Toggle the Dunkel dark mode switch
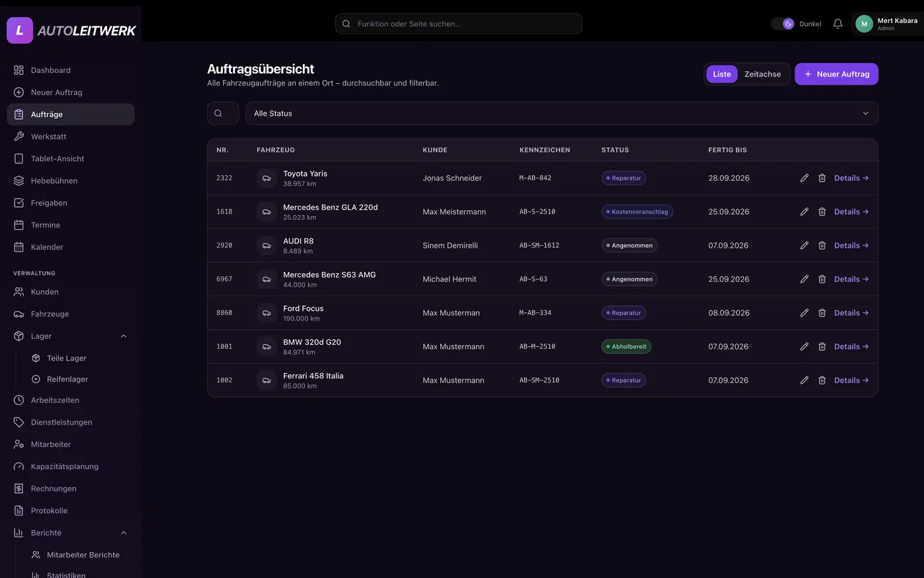The image size is (924, 578). pyautogui.click(x=783, y=24)
